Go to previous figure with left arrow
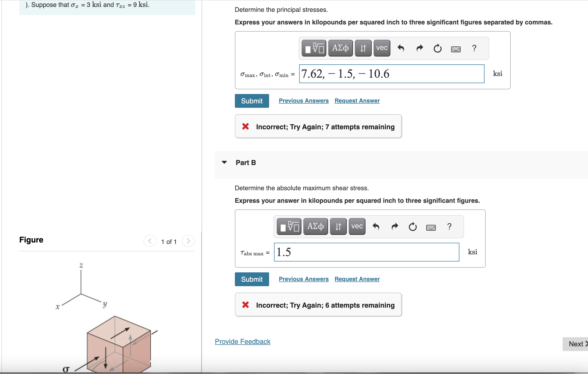 point(150,241)
